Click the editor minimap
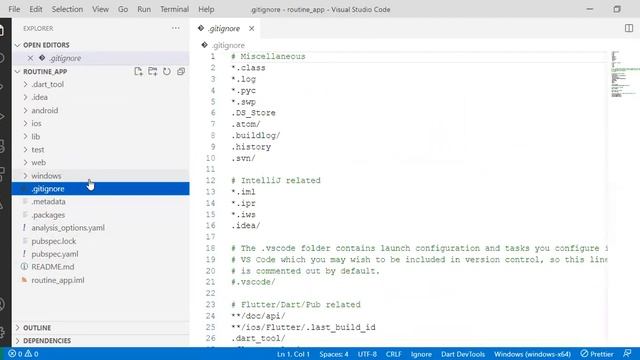Viewport: 640px width, 360px height. (624, 74)
